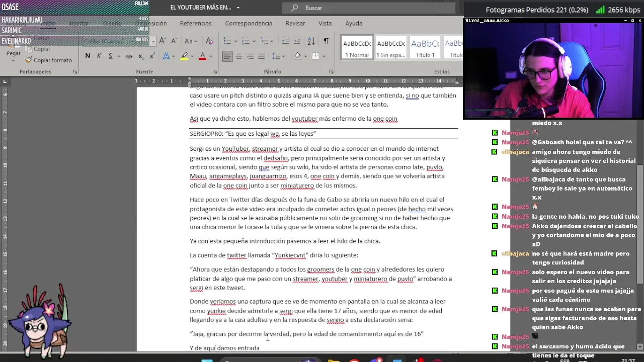The image size is (644, 362).
Task: Apply red font color
Action: point(202,56)
